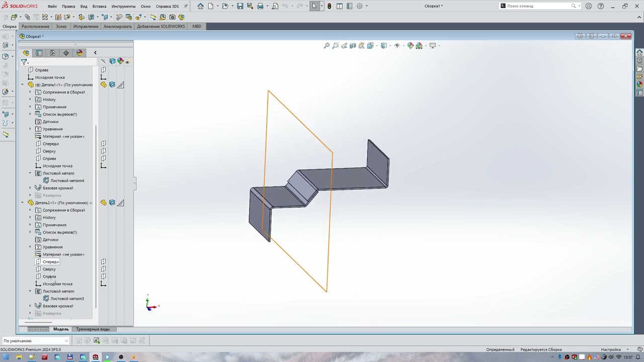This screenshot has width=644, height=362.
Task: Click the Home icon in the top toolbar
Action: [201, 6]
